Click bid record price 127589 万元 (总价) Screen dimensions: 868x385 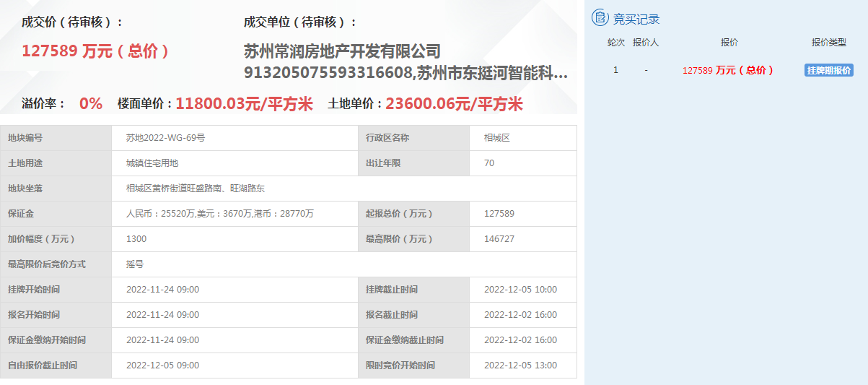[x=728, y=70]
